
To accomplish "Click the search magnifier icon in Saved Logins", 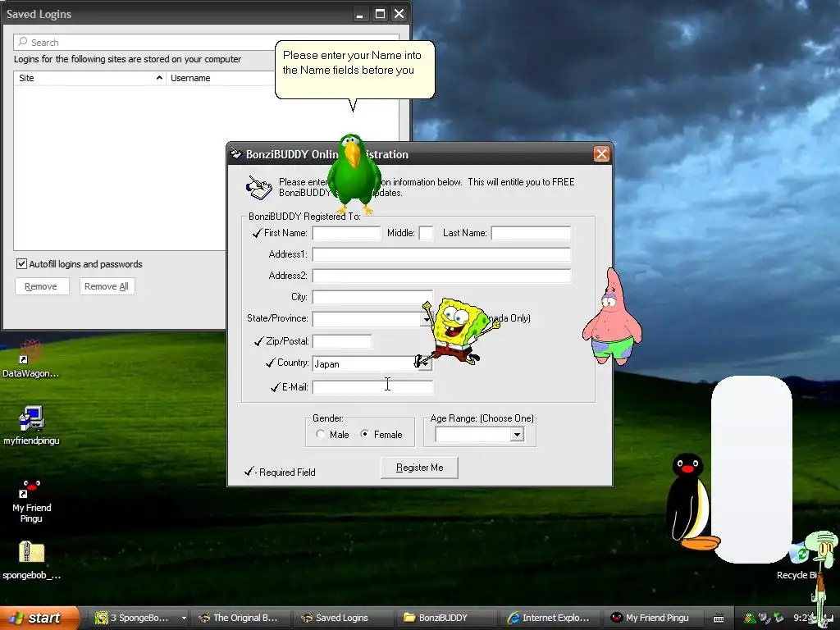I will click(22, 42).
